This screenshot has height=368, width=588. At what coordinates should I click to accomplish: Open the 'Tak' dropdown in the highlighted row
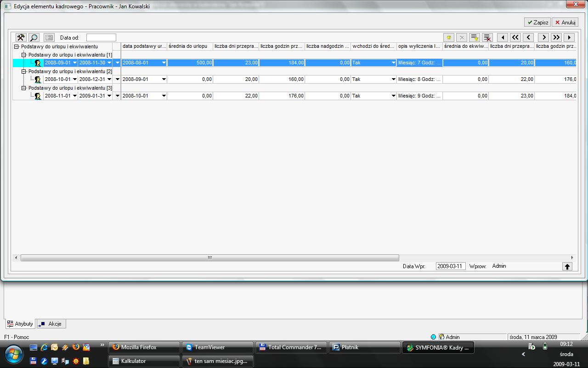coord(393,63)
